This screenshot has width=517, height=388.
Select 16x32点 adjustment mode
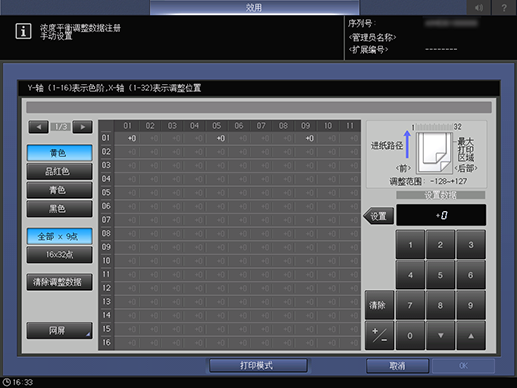(x=59, y=255)
